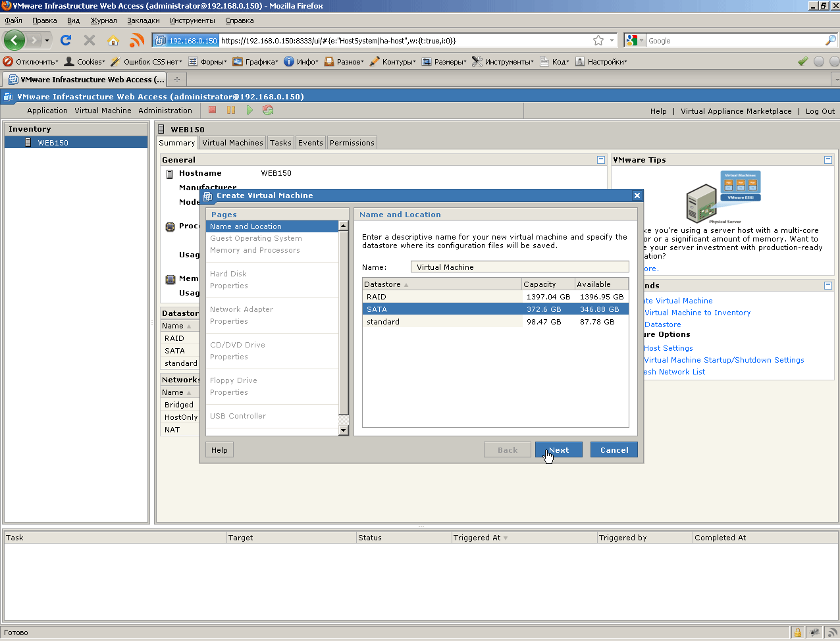Click the site identity 192.168.0.150 badge
840x641 pixels.
pos(186,40)
